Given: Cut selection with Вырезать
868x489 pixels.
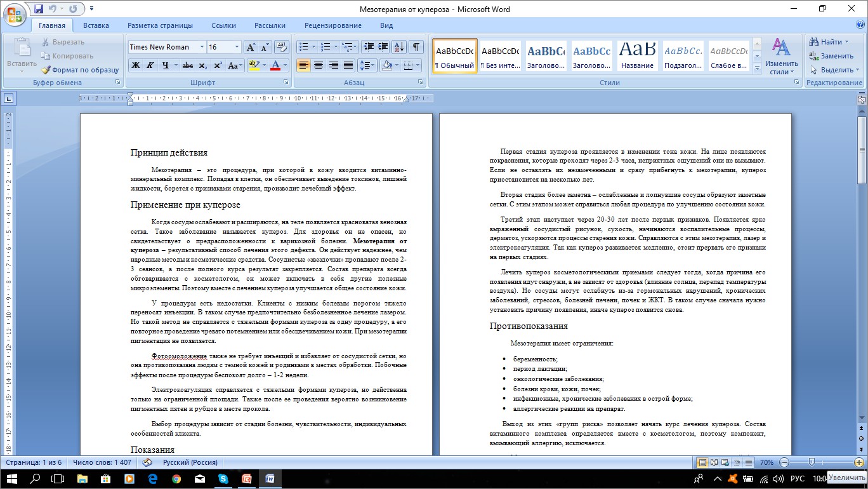Looking at the screenshot, I should point(63,42).
